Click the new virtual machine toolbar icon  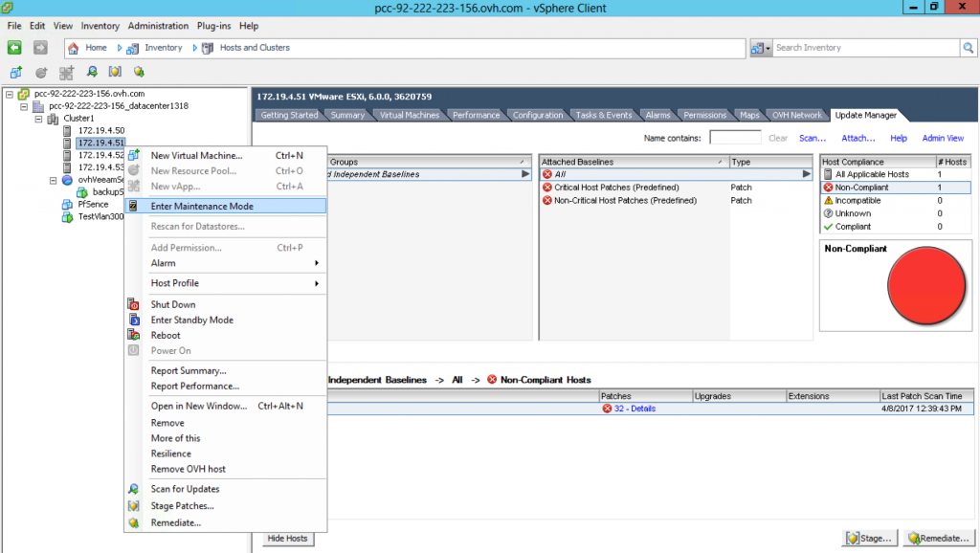point(16,73)
